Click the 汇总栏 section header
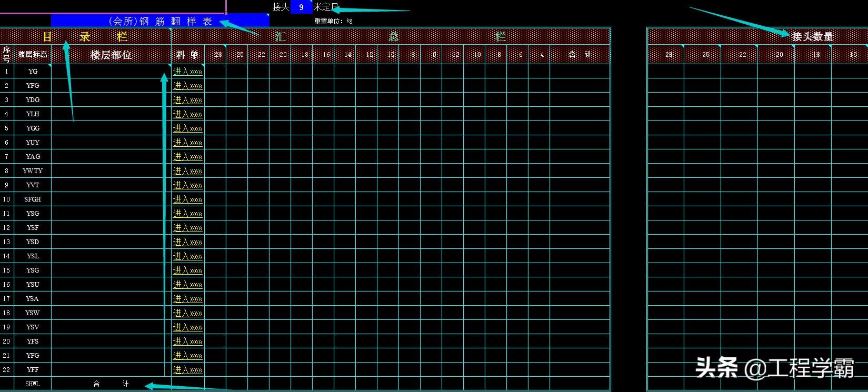This screenshot has width=868, height=392. (x=391, y=37)
